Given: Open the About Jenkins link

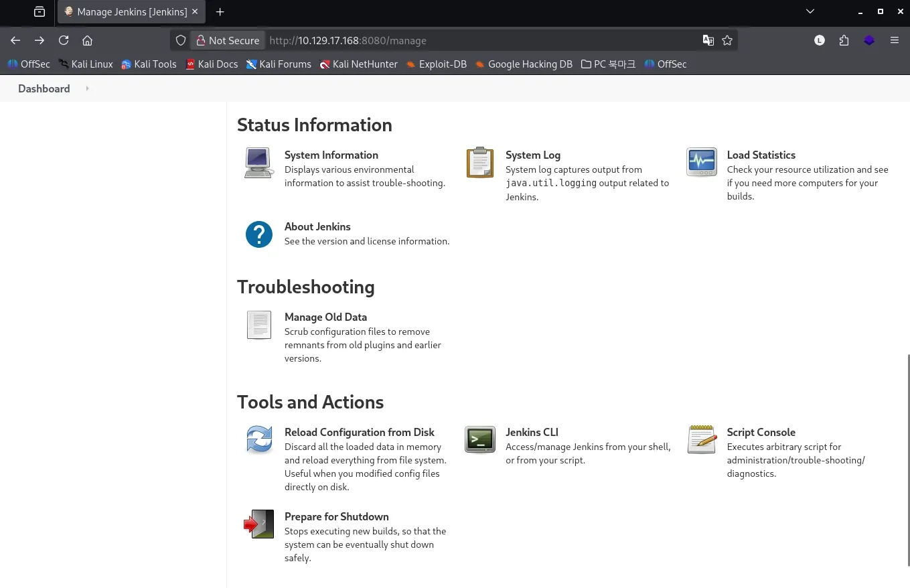Looking at the screenshot, I should coord(317,226).
